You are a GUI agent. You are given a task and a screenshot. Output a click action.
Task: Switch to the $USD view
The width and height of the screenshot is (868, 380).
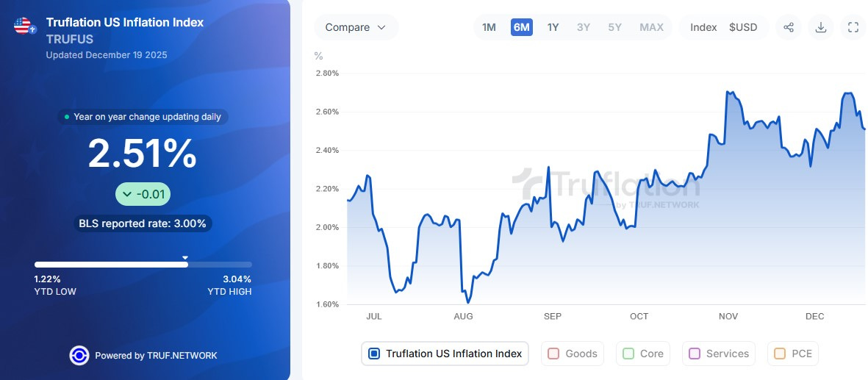pyautogui.click(x=743, y=27)
